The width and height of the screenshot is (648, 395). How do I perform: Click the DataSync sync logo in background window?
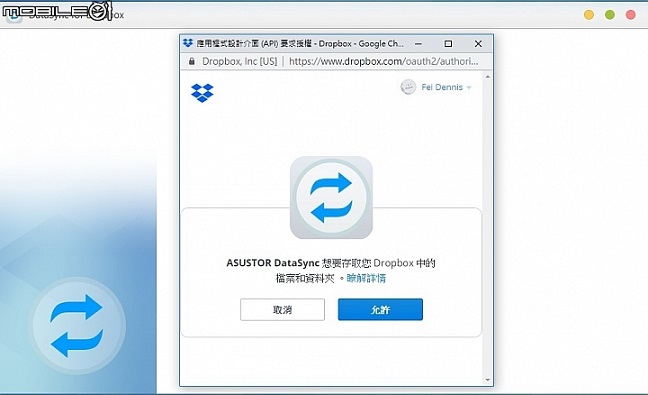77,326
